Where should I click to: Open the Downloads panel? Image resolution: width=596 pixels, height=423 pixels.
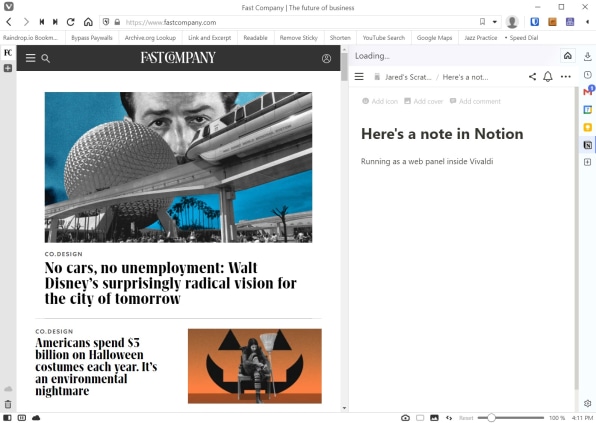tap(588, 57)
